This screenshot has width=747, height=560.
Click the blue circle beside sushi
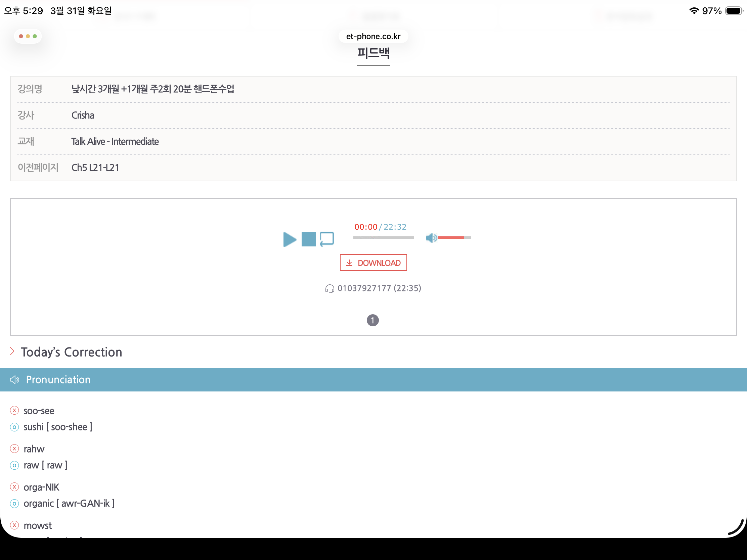[x=14, y=427]
